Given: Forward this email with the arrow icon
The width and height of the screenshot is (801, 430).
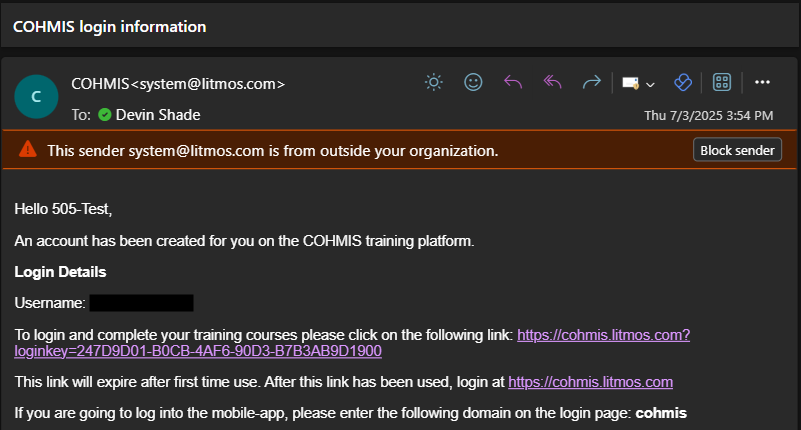Looking at the screenshot, I should (592, 82).
